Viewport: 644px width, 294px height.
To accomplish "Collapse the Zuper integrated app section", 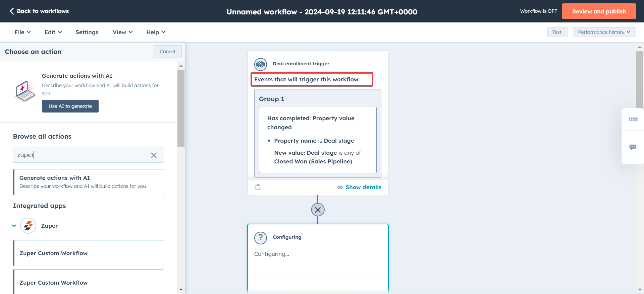I will point(14,226).
